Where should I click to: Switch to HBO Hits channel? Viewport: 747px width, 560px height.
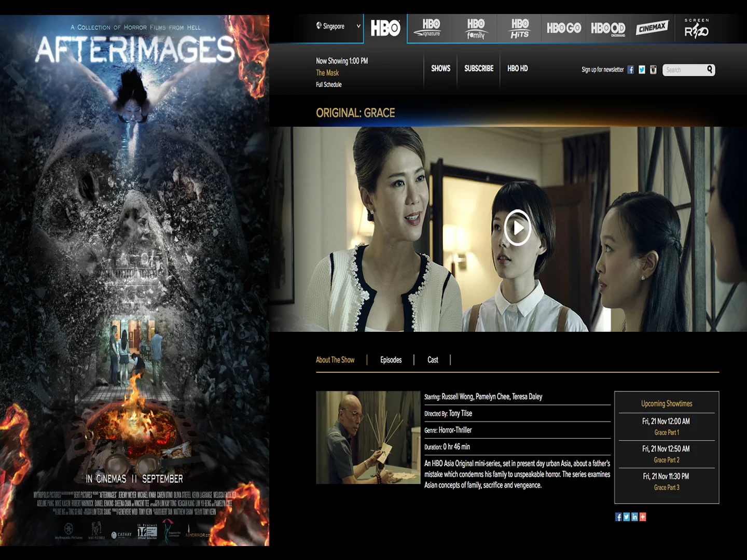[x=519, y=29]
